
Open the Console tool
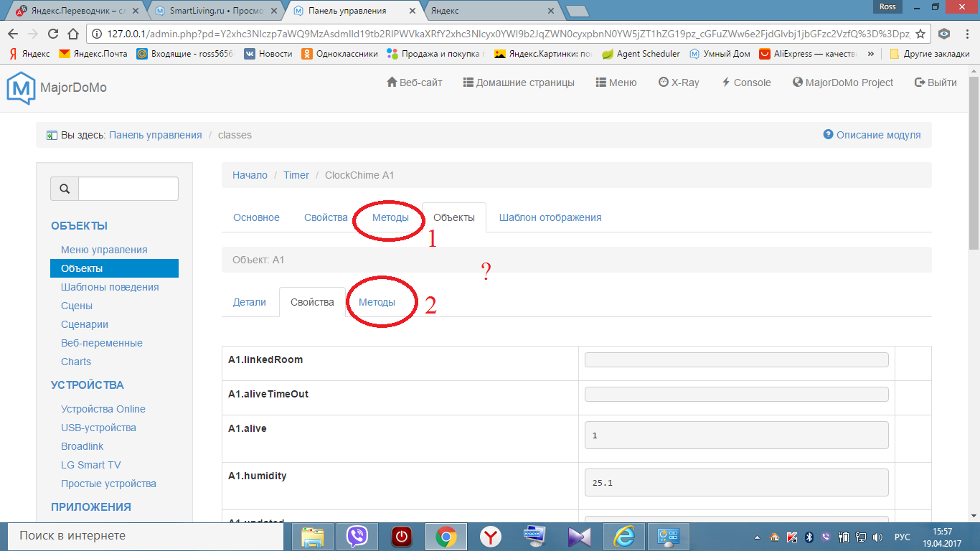tap(746, 83)
